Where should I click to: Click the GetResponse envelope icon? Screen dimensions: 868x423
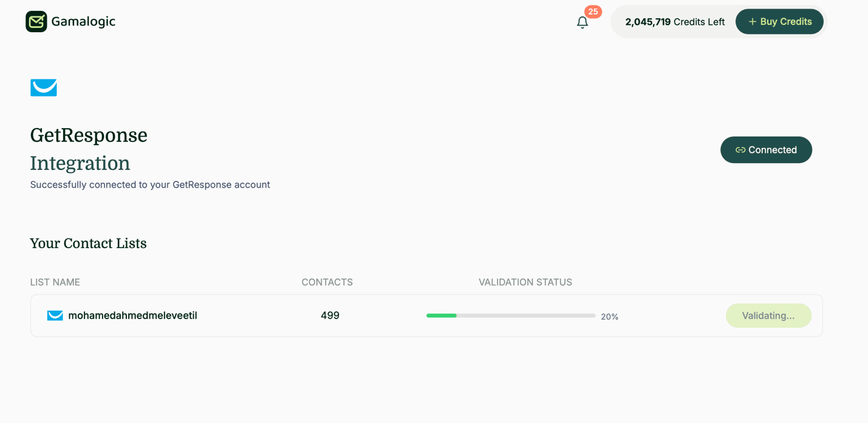point(43,87)
